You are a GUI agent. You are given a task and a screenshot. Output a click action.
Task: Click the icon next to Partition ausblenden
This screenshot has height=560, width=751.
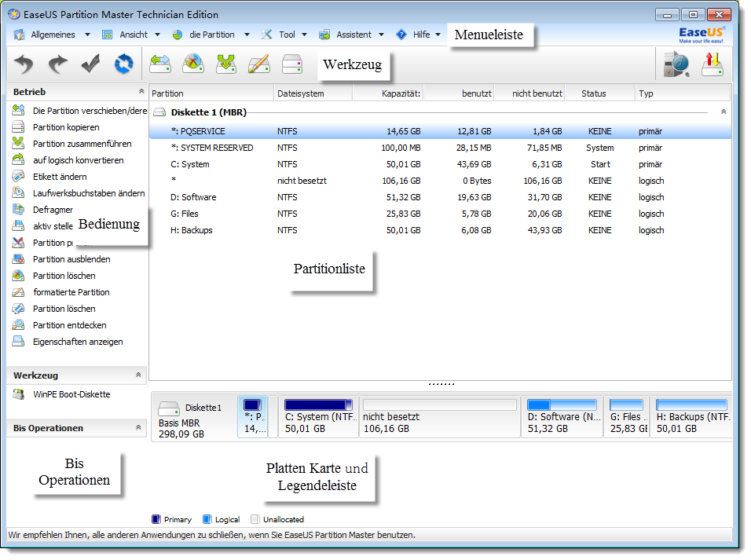tap(19, 259)
